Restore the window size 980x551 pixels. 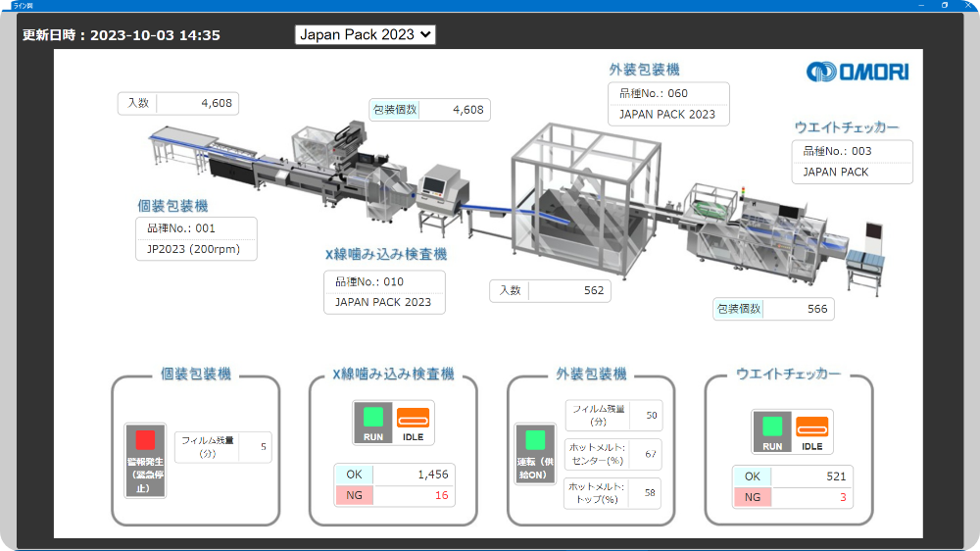[x=945, y=5]
